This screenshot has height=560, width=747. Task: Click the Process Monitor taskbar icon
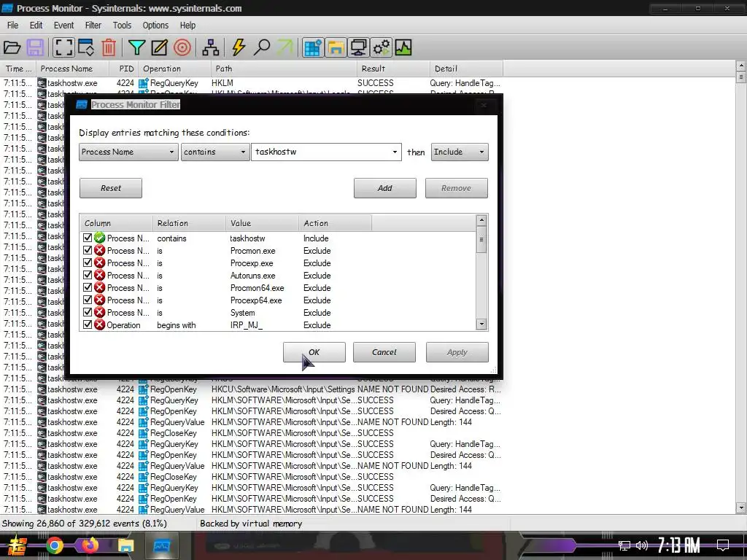point(161,545)
